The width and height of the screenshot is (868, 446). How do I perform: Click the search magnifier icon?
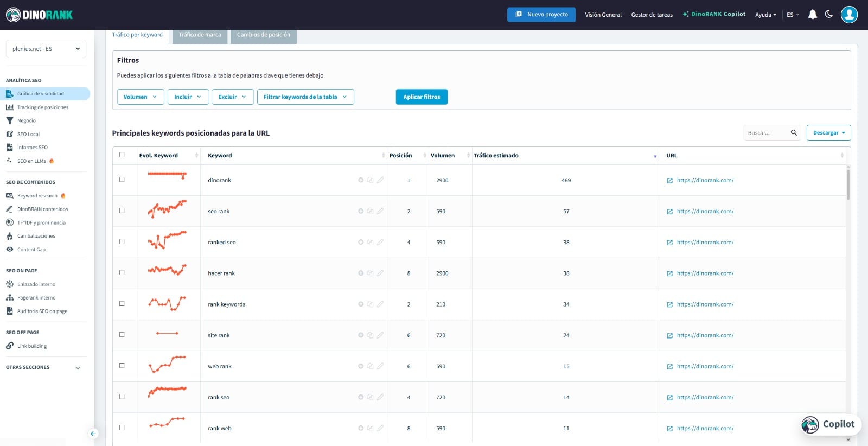click(x=794, y=133)
